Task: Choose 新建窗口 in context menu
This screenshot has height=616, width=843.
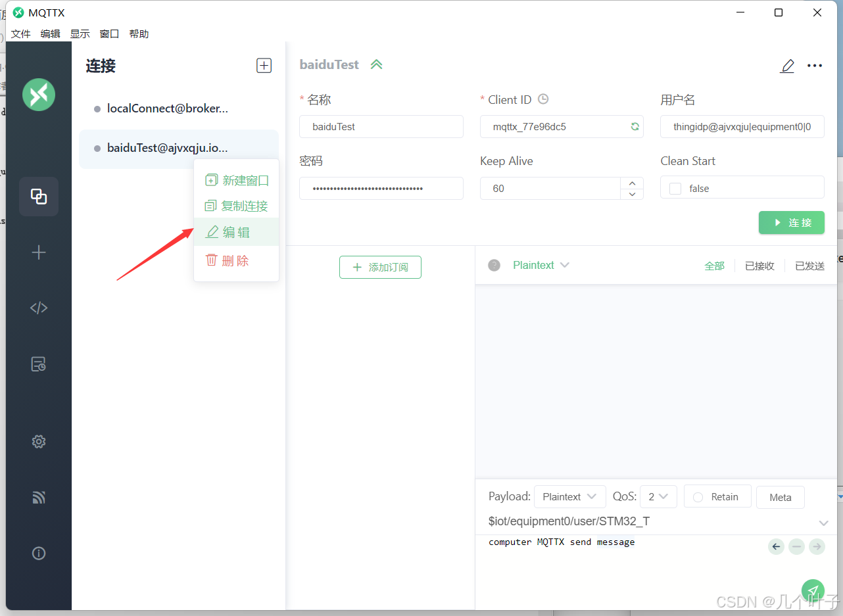Action: click(237, 180)
